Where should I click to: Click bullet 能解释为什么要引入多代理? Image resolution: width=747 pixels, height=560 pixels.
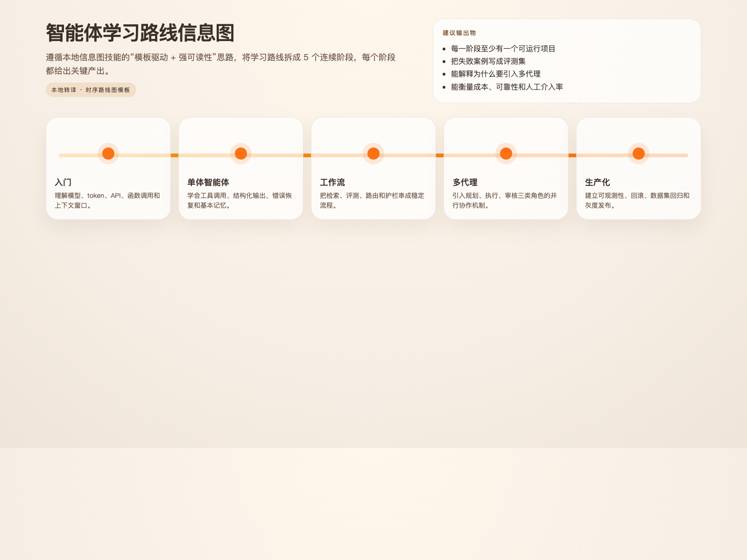(x=495, y=74)
